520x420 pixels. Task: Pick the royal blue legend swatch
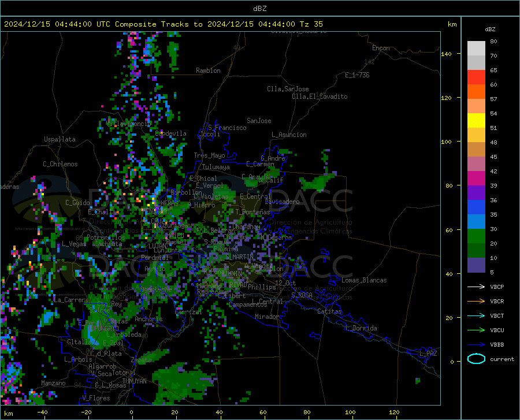(x=476, y=207)
